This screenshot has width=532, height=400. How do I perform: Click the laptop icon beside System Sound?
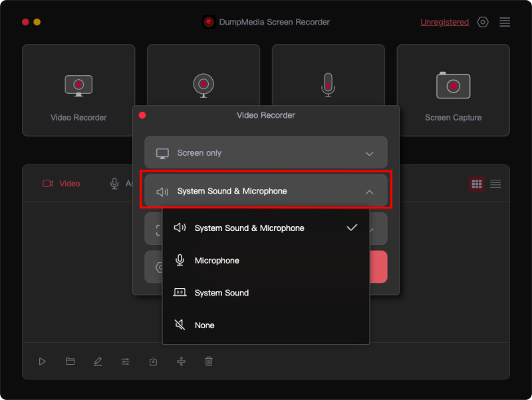click(x=180, y=292)
